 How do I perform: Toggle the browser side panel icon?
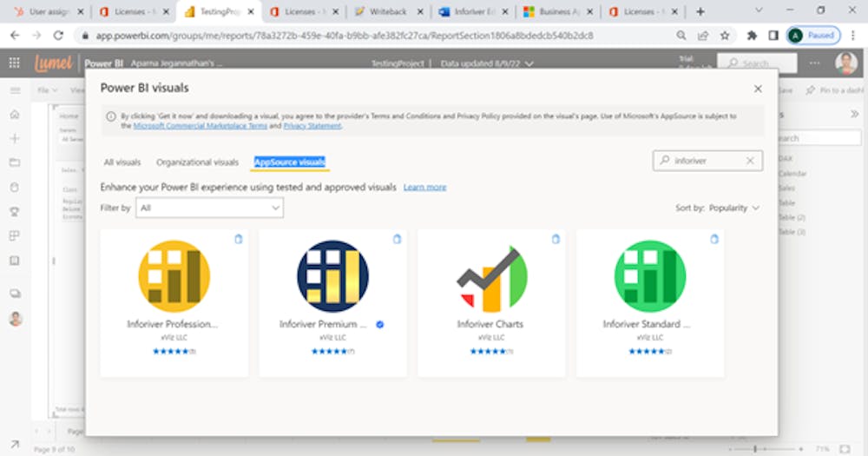pos(773,36)
